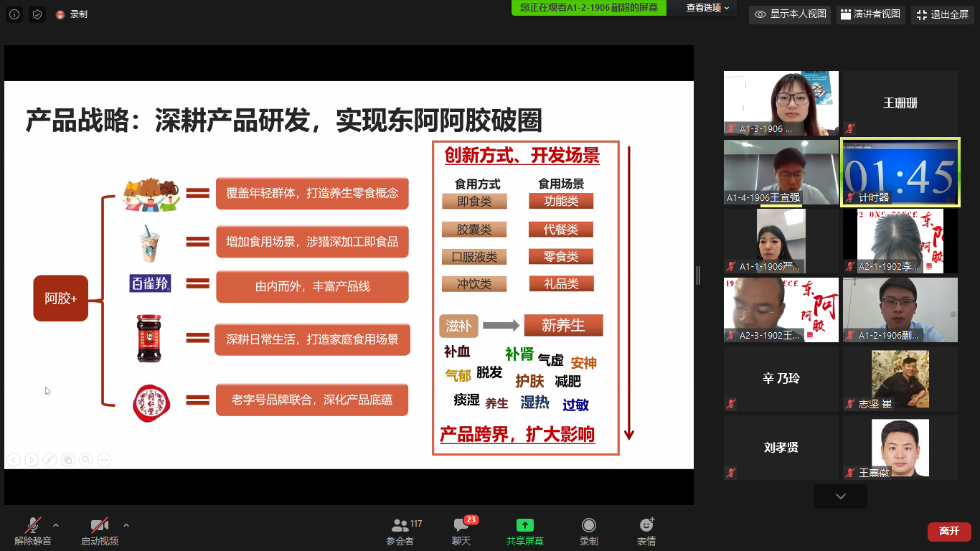Click the 零食类 label

[561, 257]
